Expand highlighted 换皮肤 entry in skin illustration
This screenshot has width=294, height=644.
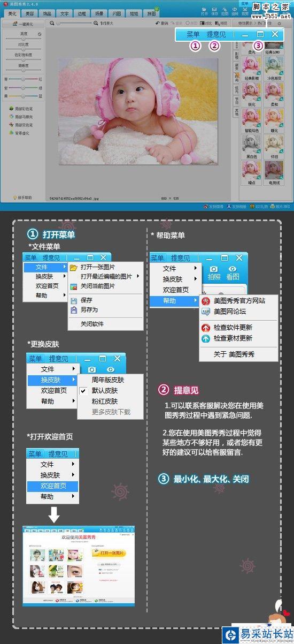coord(52,380)
